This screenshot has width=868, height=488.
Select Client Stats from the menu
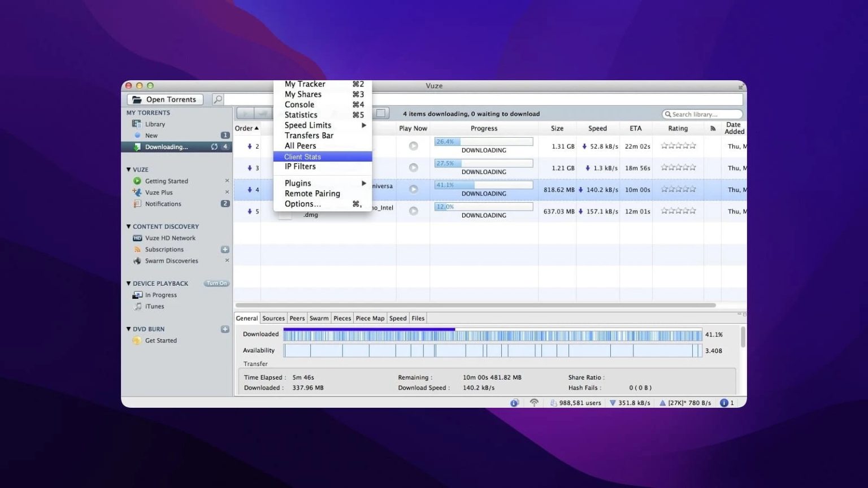coord(302,156)
